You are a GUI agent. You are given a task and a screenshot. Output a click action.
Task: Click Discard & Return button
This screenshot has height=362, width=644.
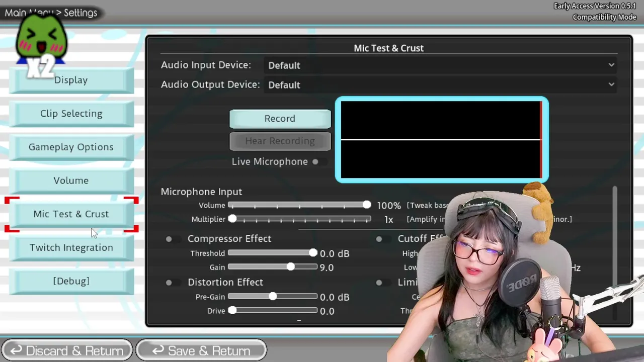pos(67,350)
